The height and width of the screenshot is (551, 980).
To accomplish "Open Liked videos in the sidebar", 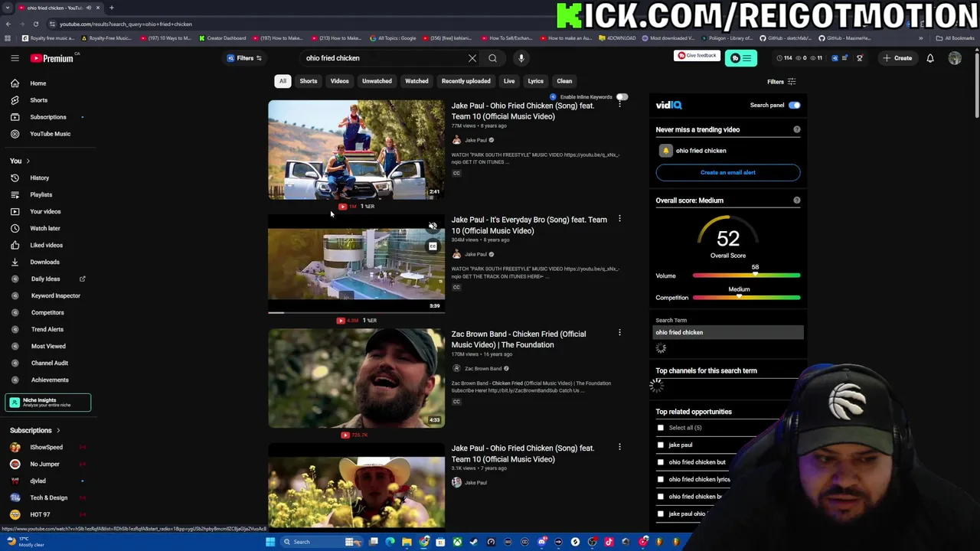I will click(x=46, y=245).
